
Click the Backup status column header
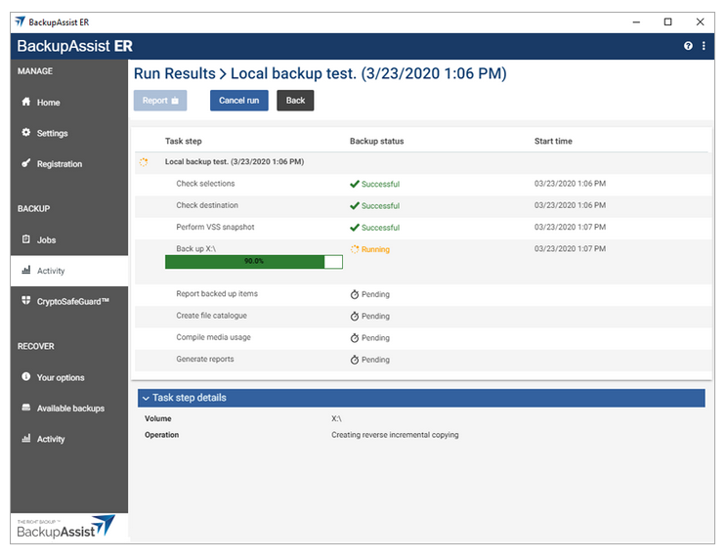click(376, 141)
